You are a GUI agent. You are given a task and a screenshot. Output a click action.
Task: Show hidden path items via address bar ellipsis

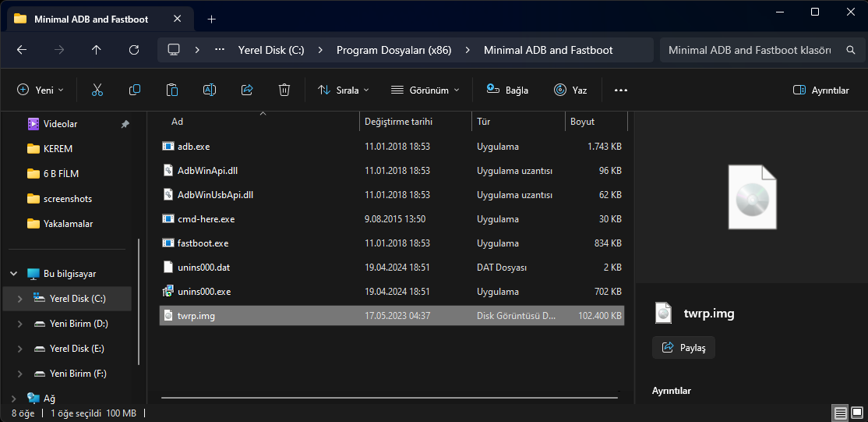click(x=220, y=50)
